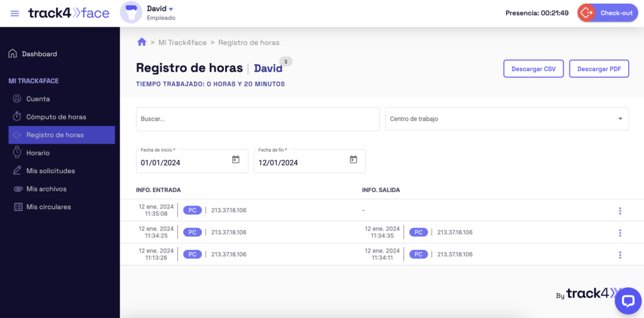Click Descargar CSV button
Screen dimensions: 644x318
533,69
